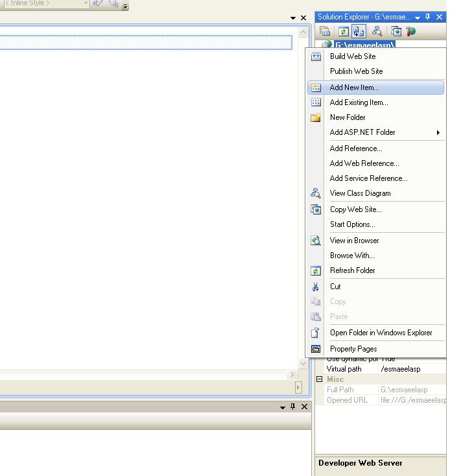Open the Solution Explorer window position dropdown
Viewport: 450px width, 476px height.
[x=418, y=18]
